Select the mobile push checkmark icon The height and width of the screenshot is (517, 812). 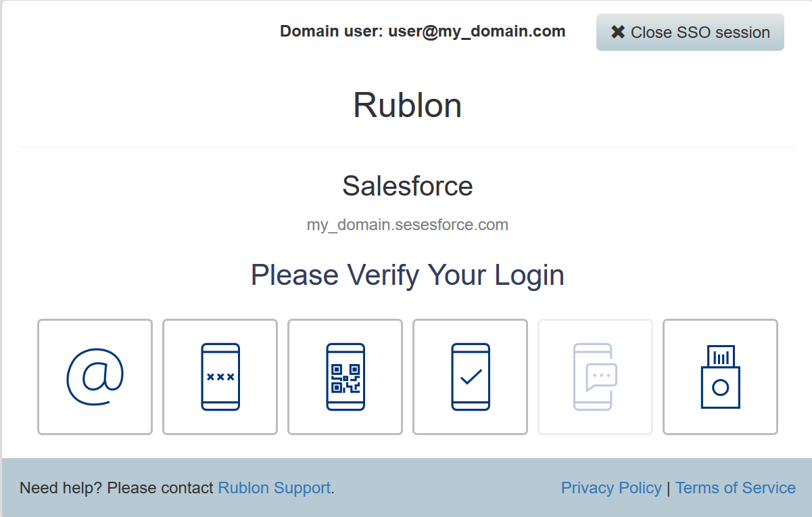point(470,377)
